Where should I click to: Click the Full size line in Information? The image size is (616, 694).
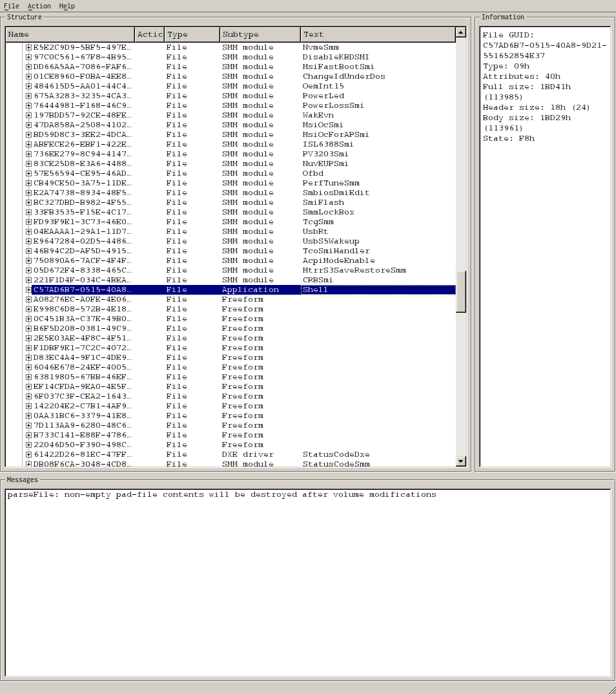point(526,92)
